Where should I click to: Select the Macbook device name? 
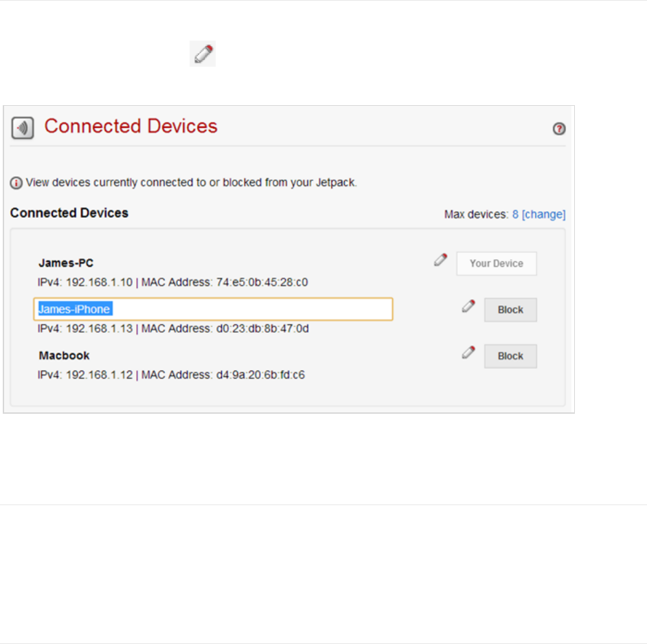pyautogui.click(x=64, y=355)
